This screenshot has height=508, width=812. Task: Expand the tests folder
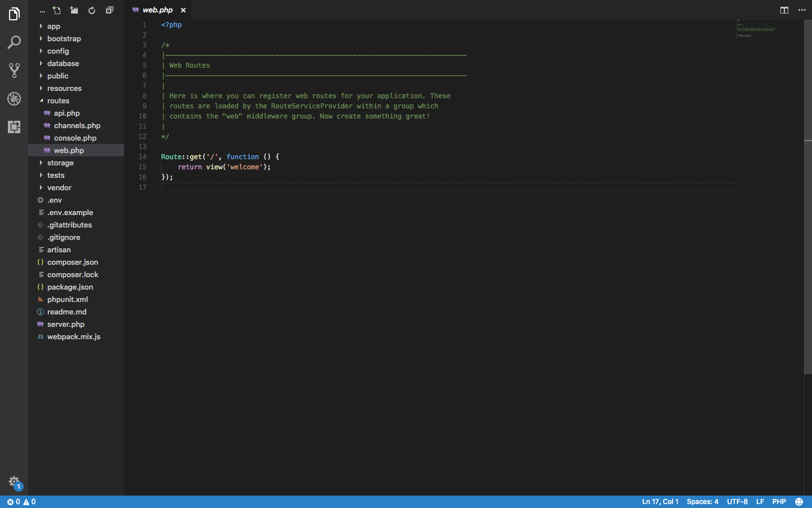click(x=76, y=175)
